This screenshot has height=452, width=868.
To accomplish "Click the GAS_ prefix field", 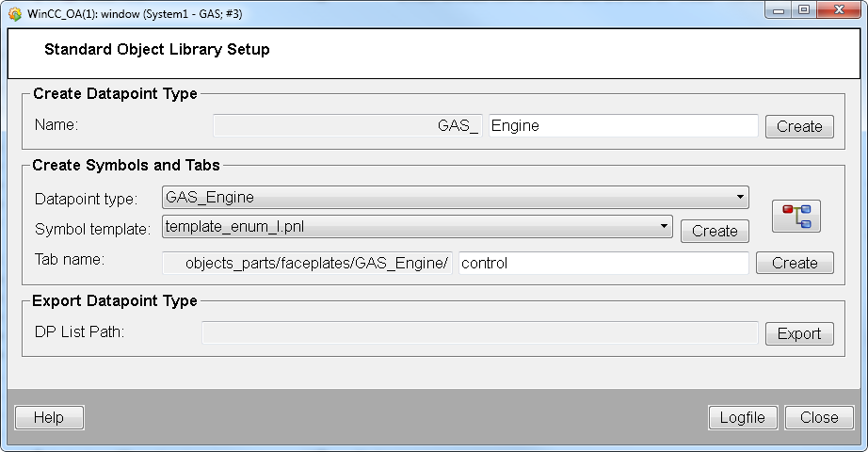I will click(347, 126).
